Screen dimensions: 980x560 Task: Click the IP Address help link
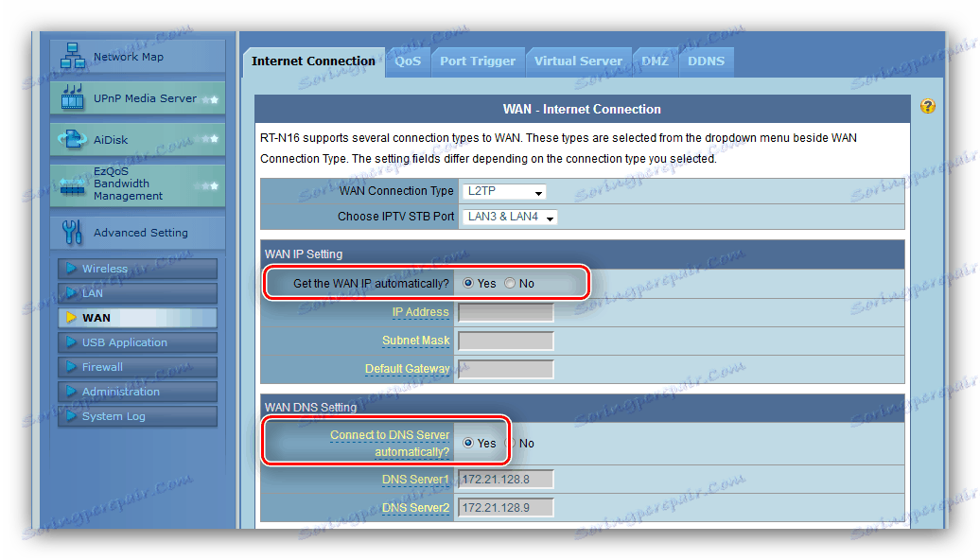tap(420, 312)
